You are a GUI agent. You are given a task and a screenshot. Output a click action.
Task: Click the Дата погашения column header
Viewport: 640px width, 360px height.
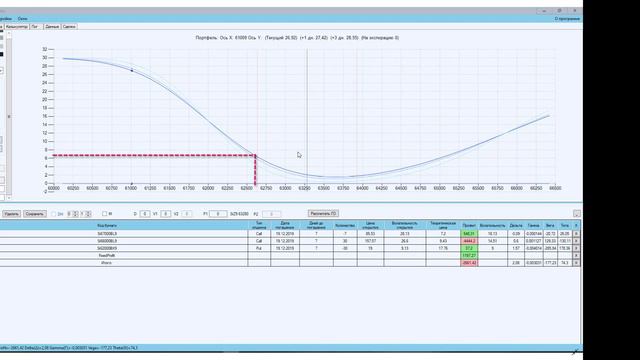tap(285, 225)
